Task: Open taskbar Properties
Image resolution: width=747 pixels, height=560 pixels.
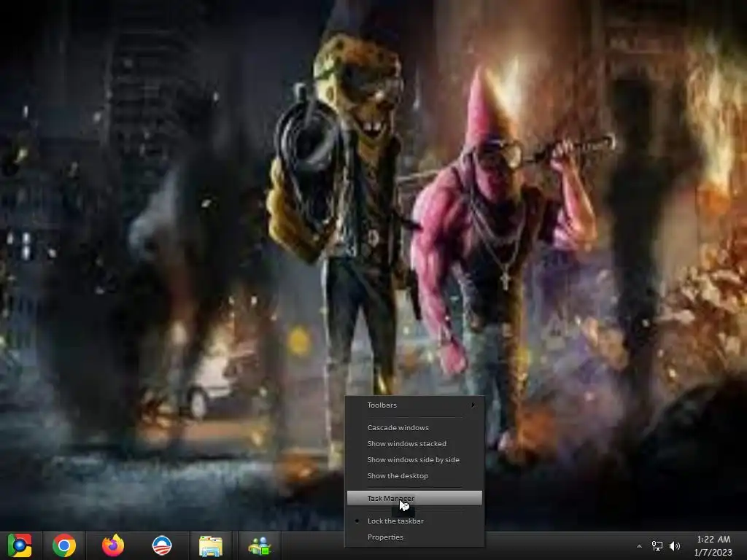Action: (414, 537)
